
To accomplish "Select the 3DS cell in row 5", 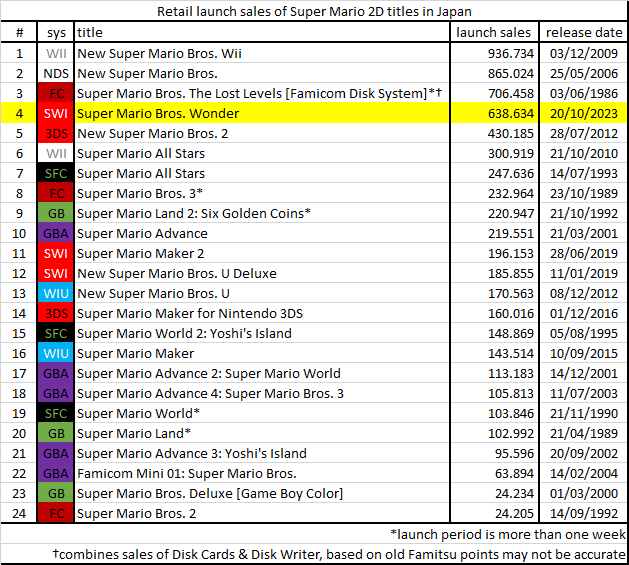I will [56, 134].
